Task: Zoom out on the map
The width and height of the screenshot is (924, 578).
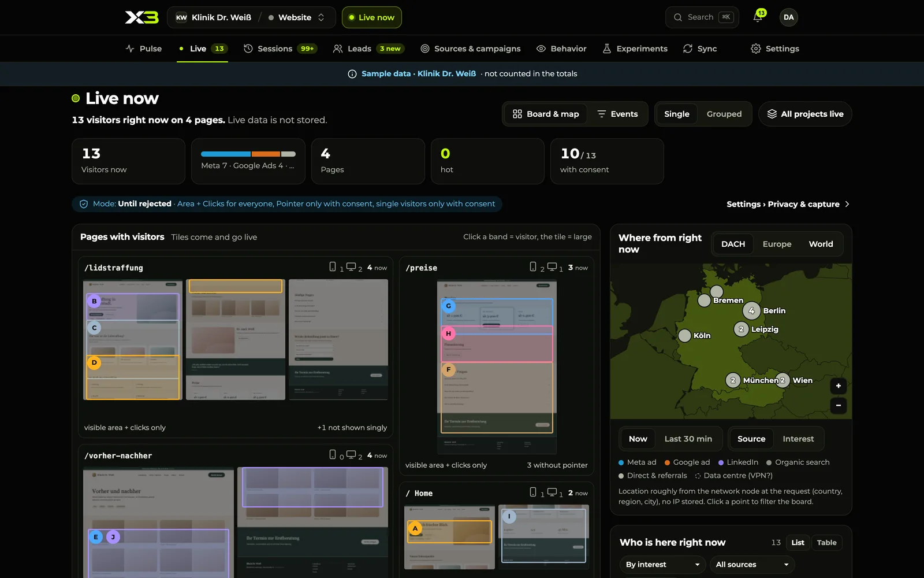Action: coord(839,405)
